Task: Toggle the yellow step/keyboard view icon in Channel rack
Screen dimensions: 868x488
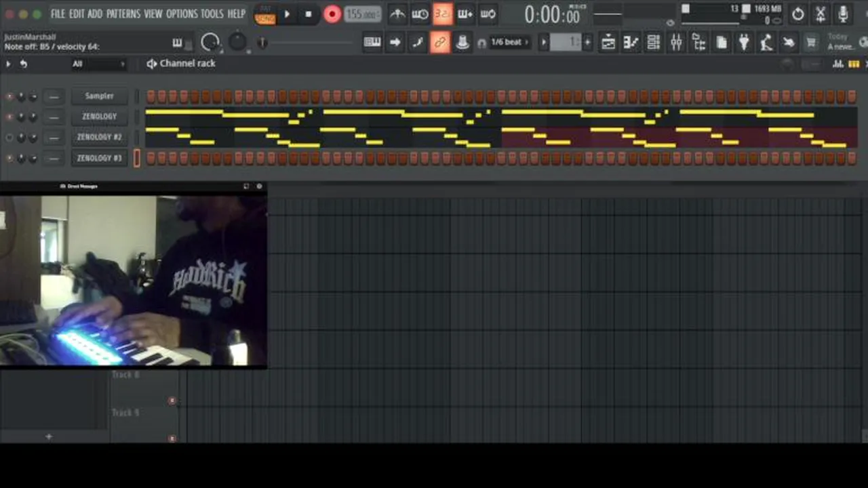Action: (x=854, y=64)
